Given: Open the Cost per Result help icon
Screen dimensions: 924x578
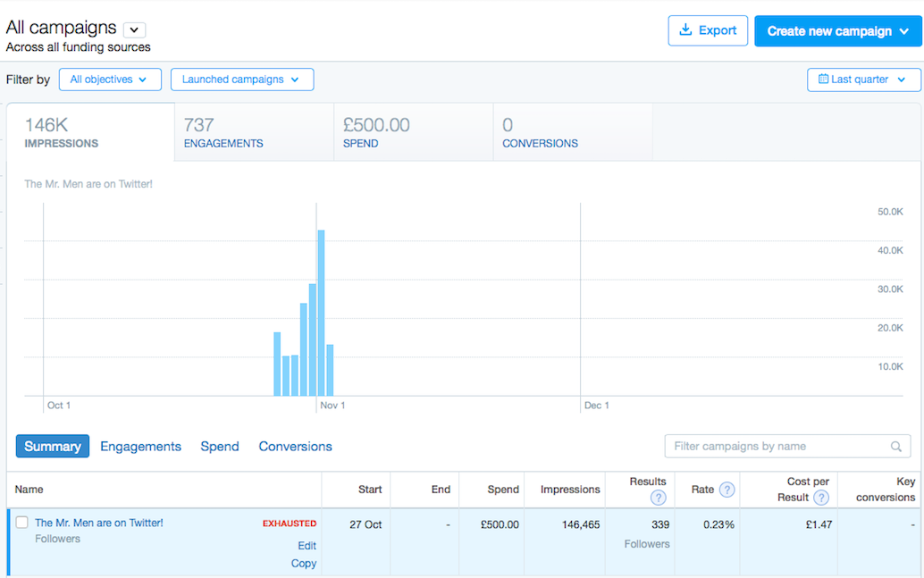Looking at the screenshot, I should coord(821,498).
